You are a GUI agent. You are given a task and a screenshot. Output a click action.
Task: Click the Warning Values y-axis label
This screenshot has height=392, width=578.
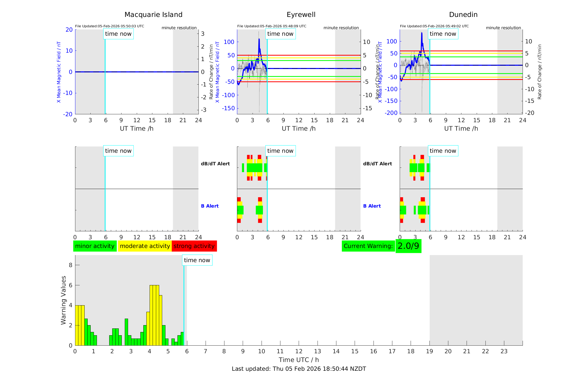pos(63,300)
